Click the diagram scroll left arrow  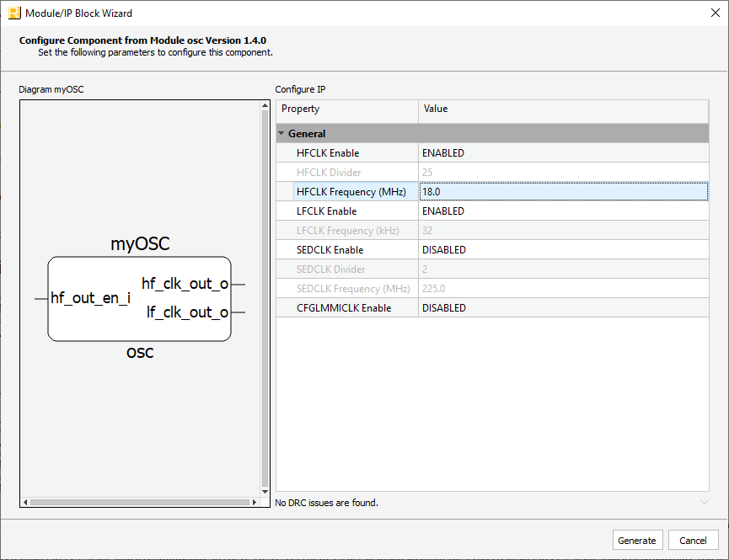[x=25, y=502]
